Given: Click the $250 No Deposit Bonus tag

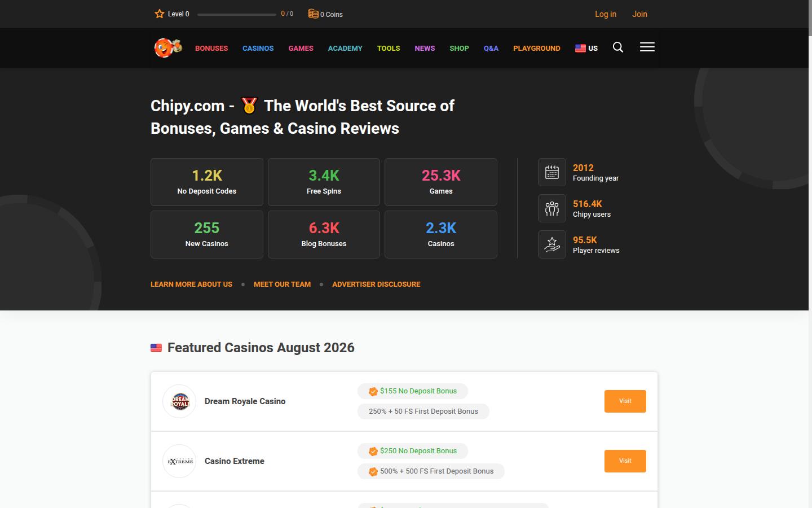Looking at the screenshot, I should click(413, 451).
